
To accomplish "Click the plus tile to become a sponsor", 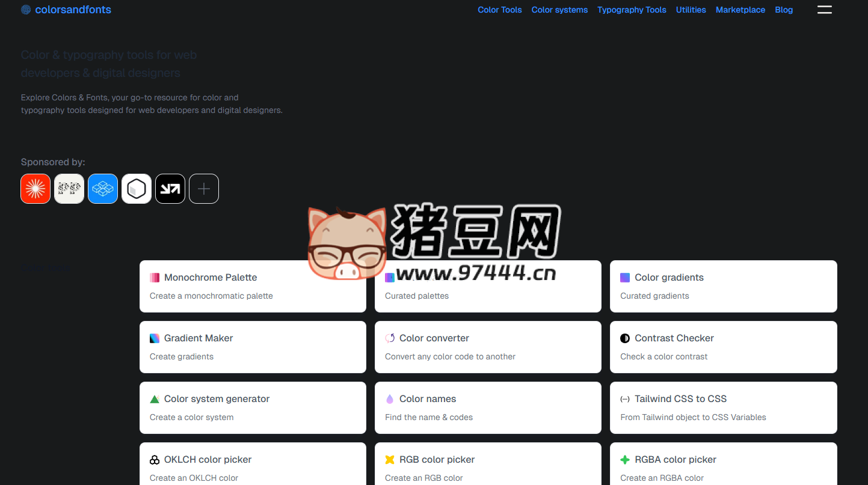I will pos(204,188).
